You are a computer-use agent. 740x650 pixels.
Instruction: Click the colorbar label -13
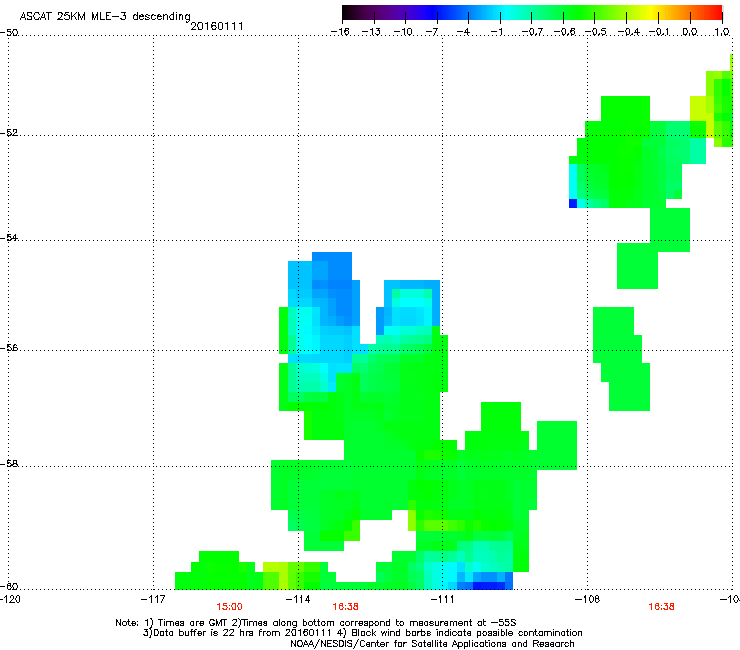point(371,32)
